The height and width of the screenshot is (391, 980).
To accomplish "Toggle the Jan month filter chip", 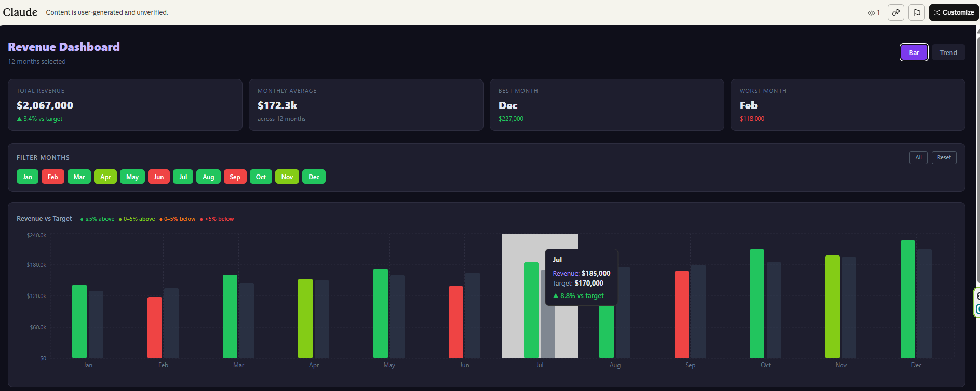I will 28,177.
